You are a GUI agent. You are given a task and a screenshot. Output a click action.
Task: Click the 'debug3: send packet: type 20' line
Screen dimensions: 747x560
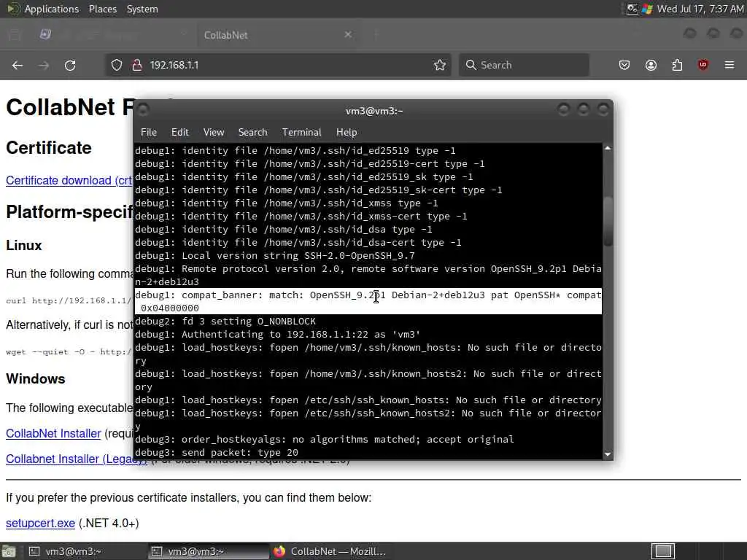point(216,452)
